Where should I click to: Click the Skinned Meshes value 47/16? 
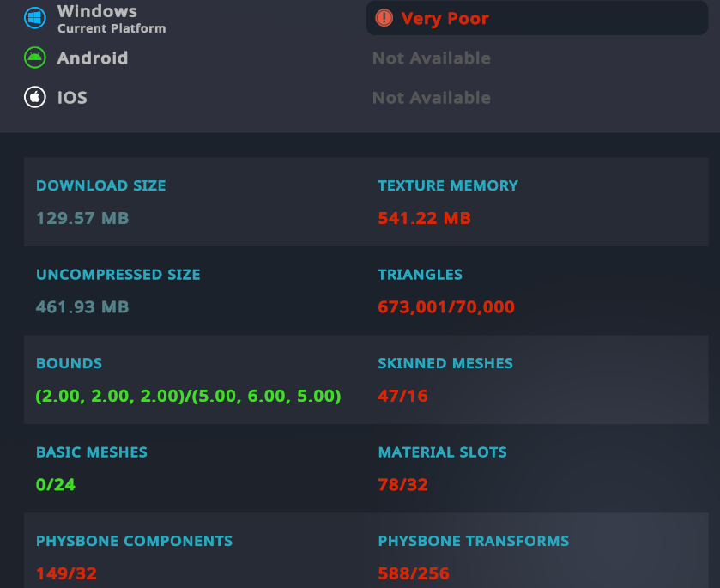coord(402,396)
